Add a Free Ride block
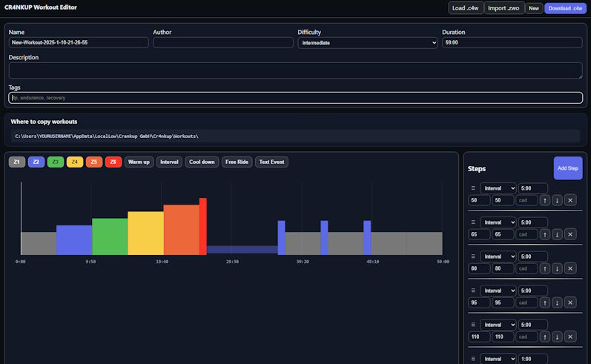Viewport: 591px width, 364px height. pos(237,162)
